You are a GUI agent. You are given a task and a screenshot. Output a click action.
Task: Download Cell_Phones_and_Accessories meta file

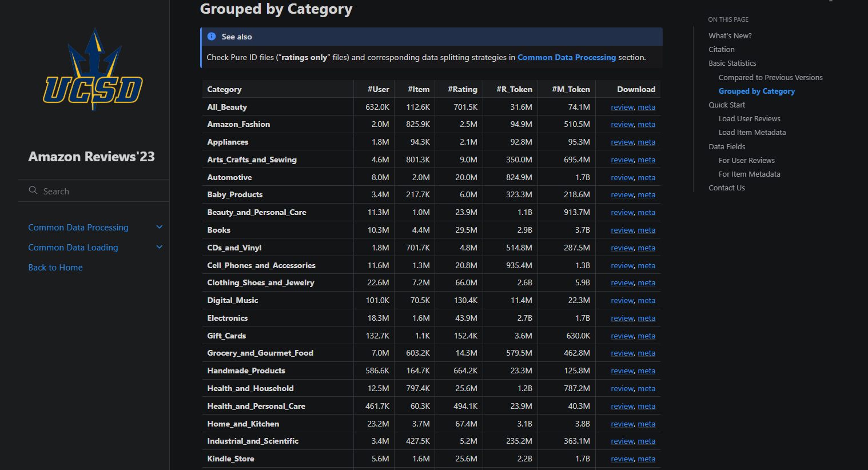coord(647,265)
